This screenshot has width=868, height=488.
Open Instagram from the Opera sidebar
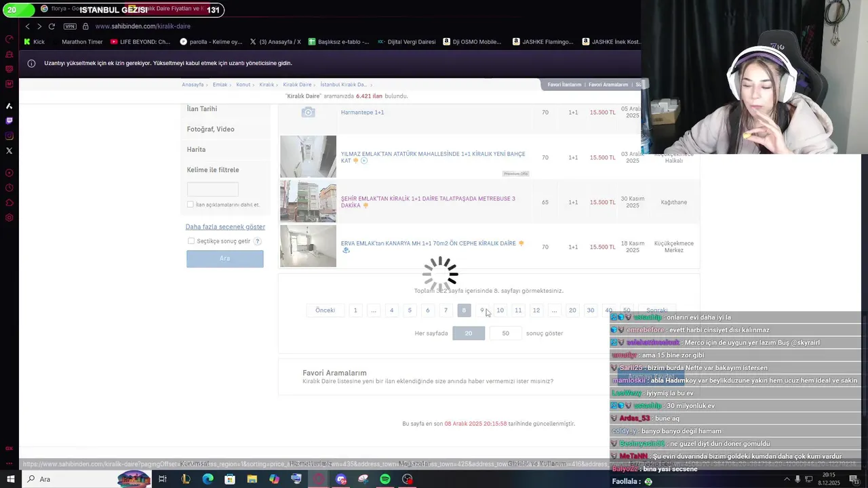9,136
